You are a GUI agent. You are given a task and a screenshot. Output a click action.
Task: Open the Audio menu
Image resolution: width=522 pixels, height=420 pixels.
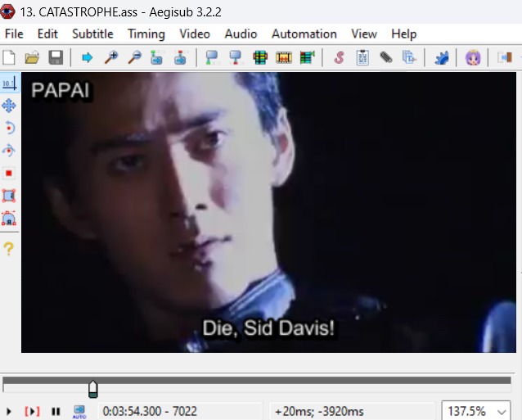coord(241,34)
